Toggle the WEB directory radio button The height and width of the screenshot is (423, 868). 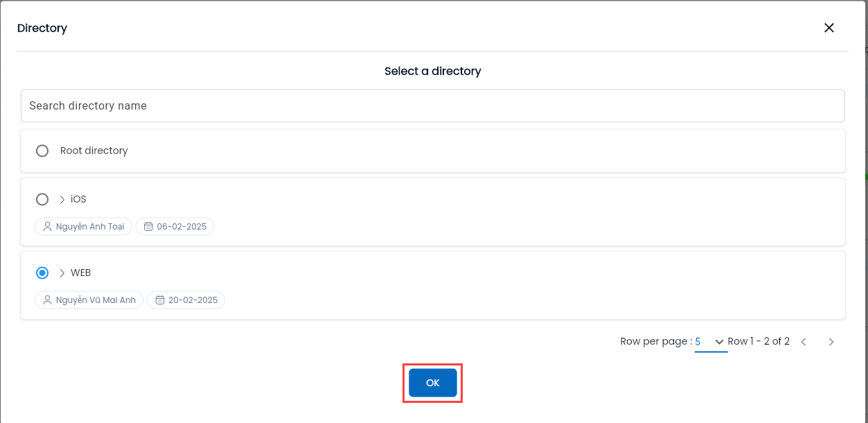42,273
